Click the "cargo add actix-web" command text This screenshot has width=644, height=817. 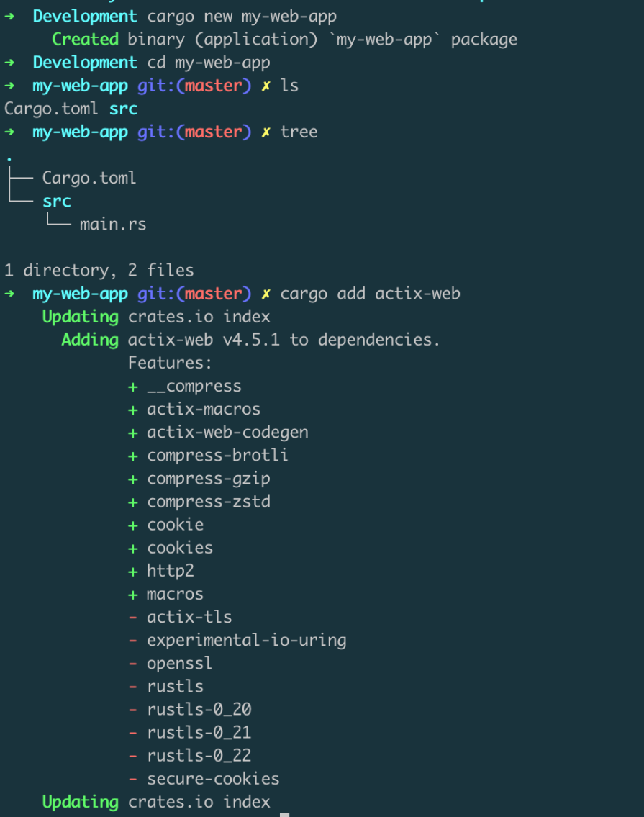[x=370, y=294]
